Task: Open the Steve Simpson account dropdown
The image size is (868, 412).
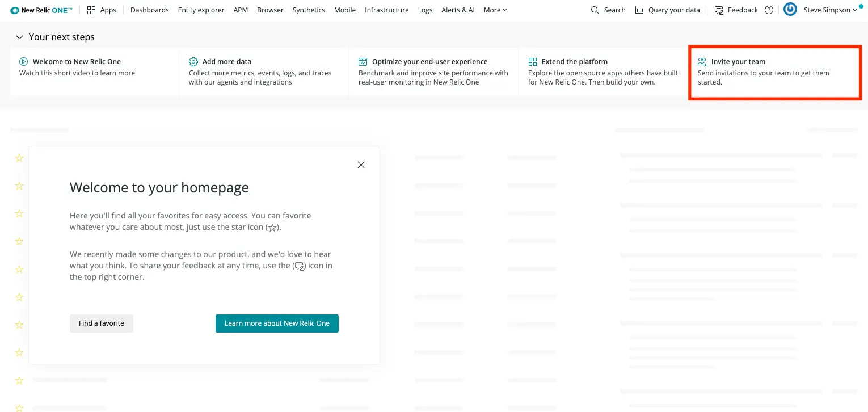Action: 828,10
